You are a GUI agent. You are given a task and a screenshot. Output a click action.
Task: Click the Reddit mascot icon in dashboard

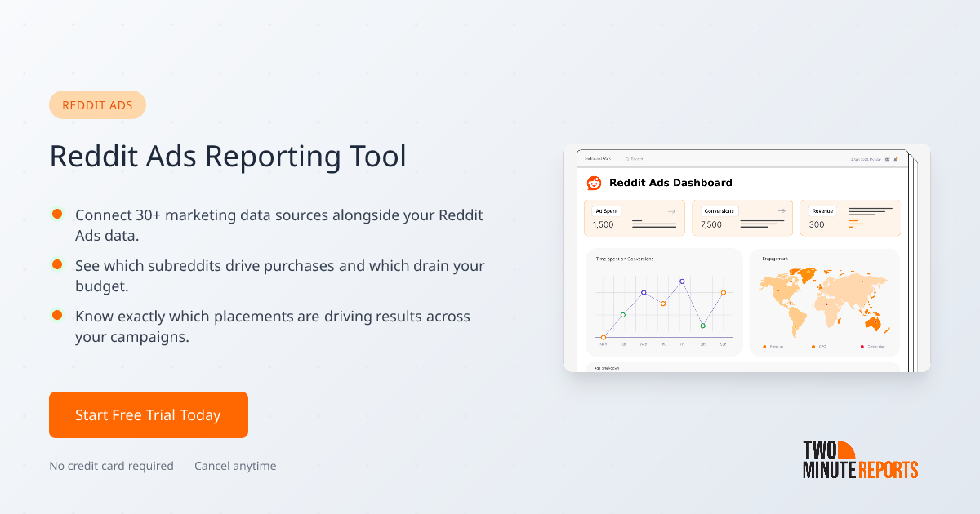pyautogui.click(x=594, y=183)
